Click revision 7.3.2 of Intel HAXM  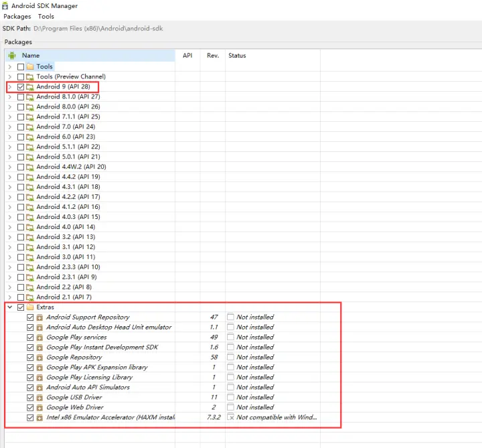214,417
